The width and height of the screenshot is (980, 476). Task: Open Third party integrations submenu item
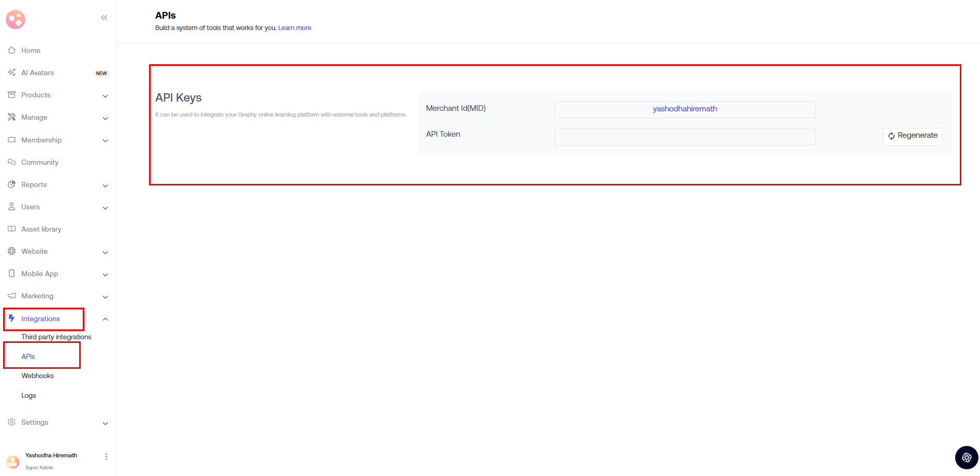[x=56, y=337]
